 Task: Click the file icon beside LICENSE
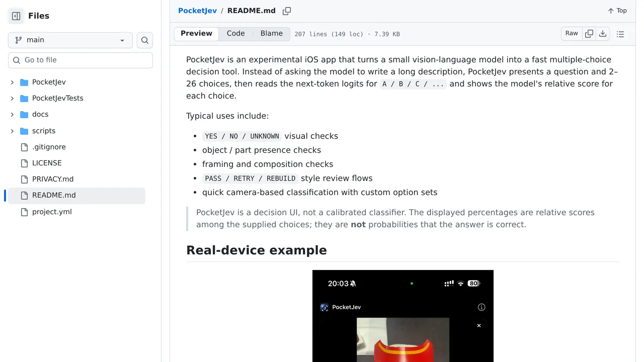(x=24, y=163)
